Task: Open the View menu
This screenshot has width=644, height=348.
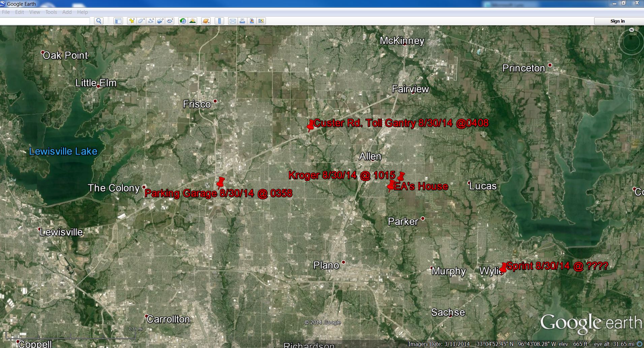Action: tap(34, 12)
